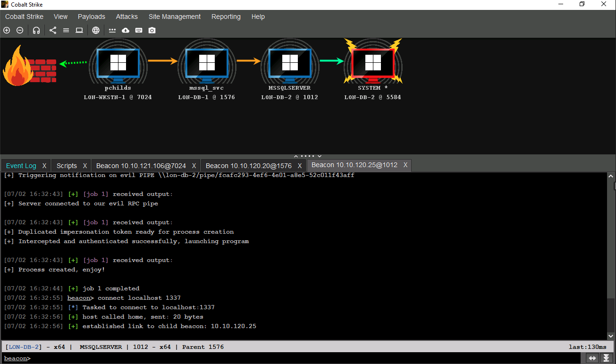616x364 pixels.
Task: Switch to session table view with the lines icon
Action: 66,30
